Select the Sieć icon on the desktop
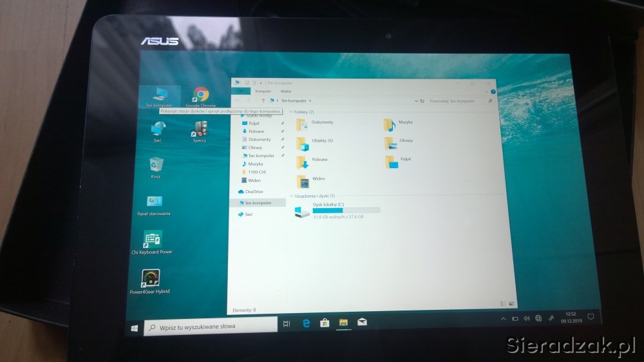This screenshot has width=644, height=362. click(x=158, y=132)
